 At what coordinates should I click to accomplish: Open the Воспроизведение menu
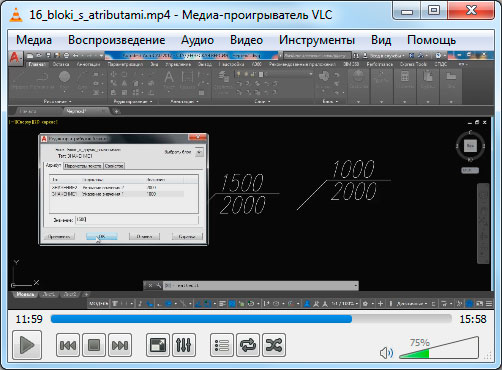click(x=117, y=40)
